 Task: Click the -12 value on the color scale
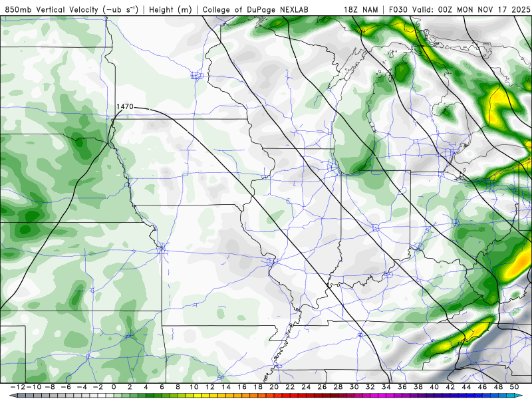[18, 387]
